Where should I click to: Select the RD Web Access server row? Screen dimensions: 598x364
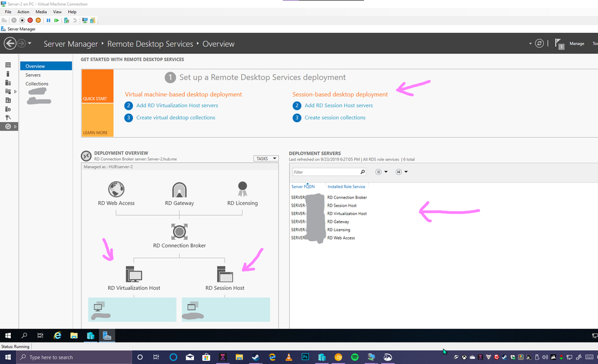329,238
